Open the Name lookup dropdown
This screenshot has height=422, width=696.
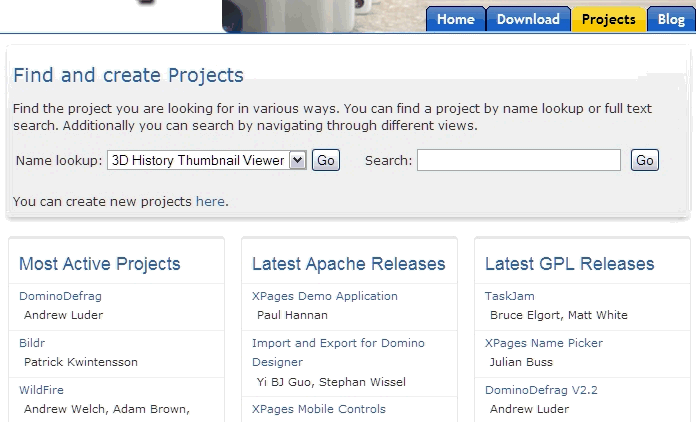tap(206, 160)
